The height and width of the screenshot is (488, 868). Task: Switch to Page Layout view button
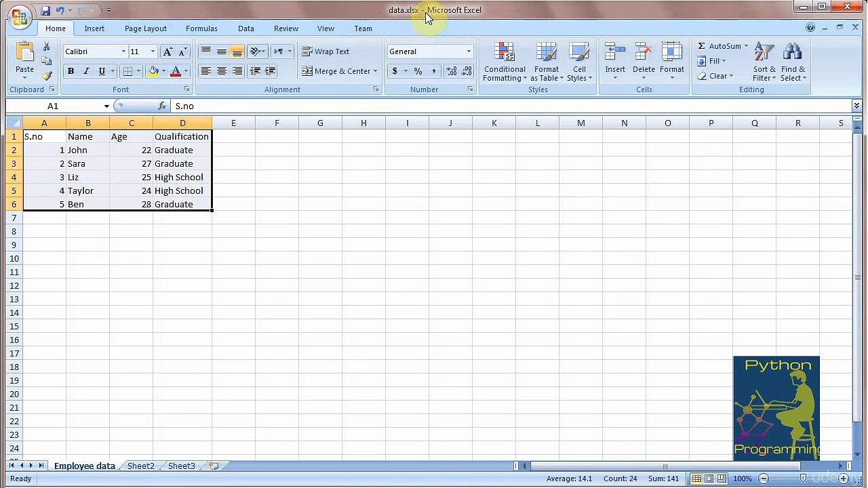coord(709,479)
